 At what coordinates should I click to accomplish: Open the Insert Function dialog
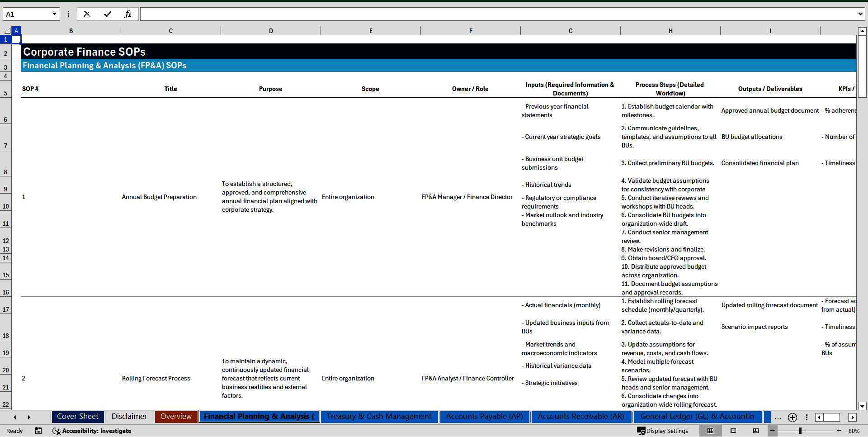click(x=128, y=14)
